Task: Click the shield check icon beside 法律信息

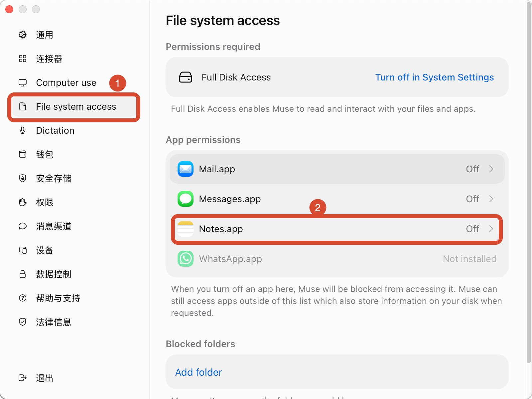Action: click(23, 322)
